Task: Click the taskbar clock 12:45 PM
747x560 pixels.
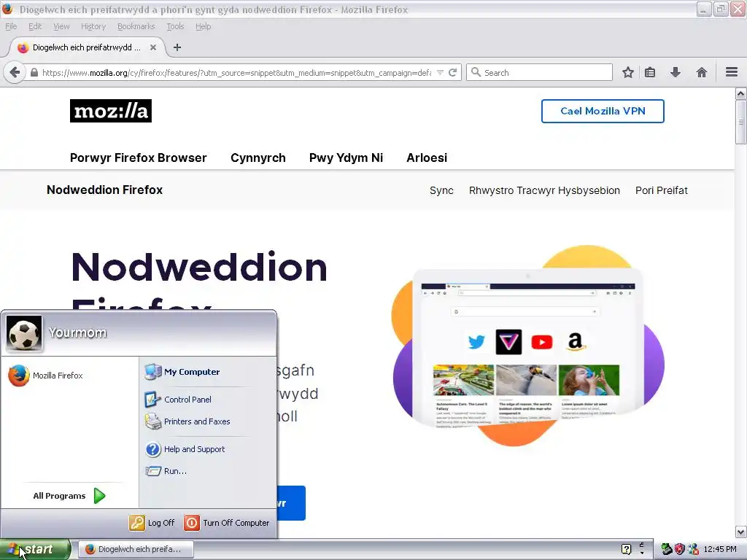Action: pos(720,549)
